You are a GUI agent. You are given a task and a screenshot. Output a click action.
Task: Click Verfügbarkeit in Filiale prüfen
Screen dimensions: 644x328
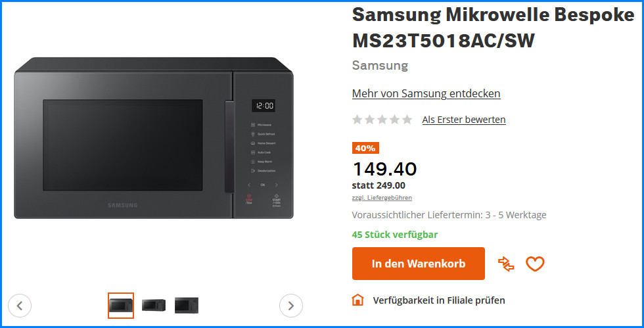click(x=439, y=300)
